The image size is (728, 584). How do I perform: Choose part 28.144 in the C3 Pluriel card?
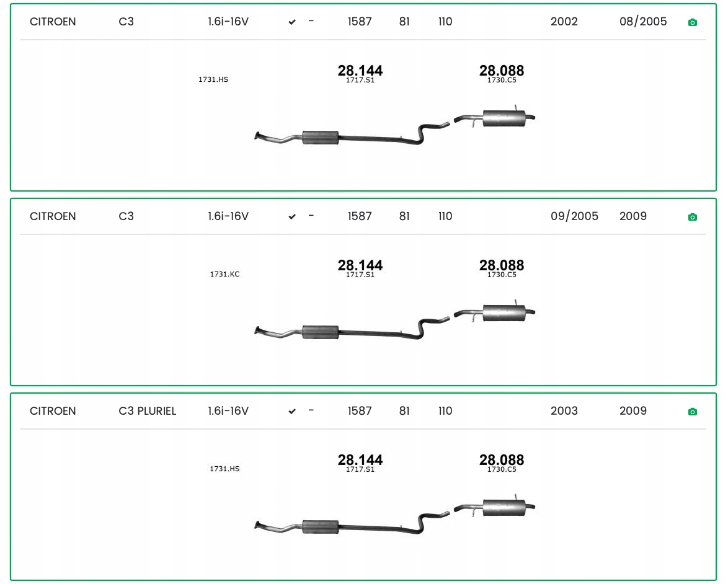(x=360, y=460)
